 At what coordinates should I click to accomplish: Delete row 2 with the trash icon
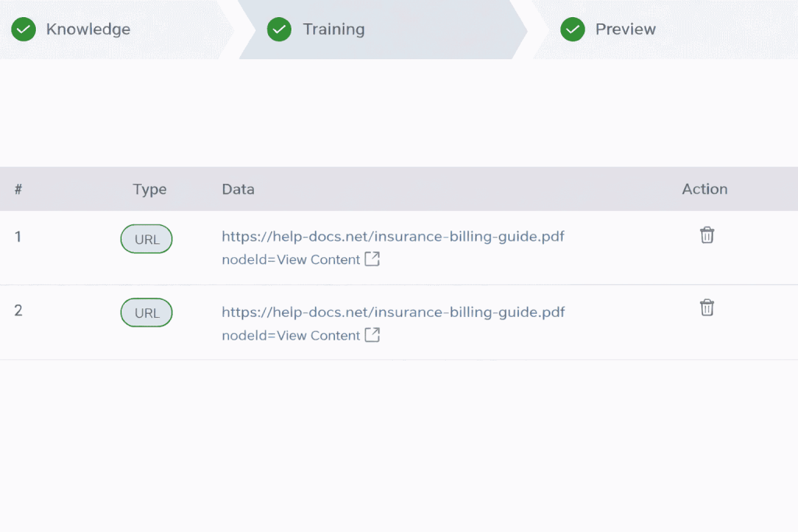[x=707, y=307]
